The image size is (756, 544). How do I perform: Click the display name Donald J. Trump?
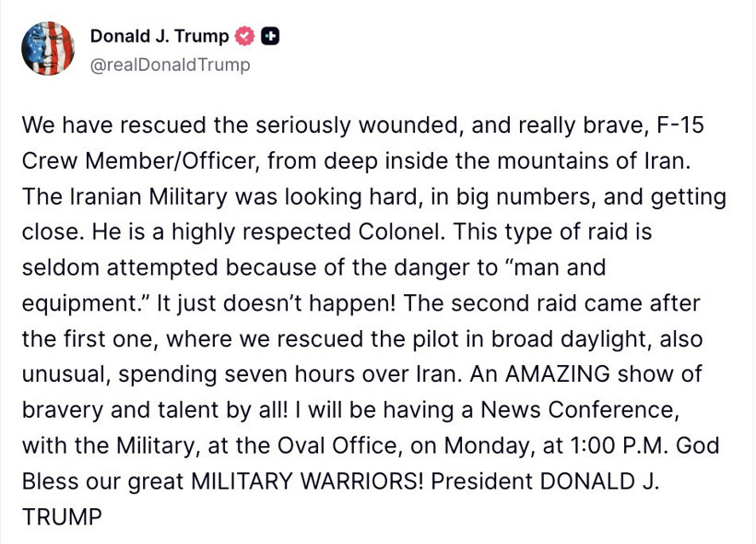point(159,37)
